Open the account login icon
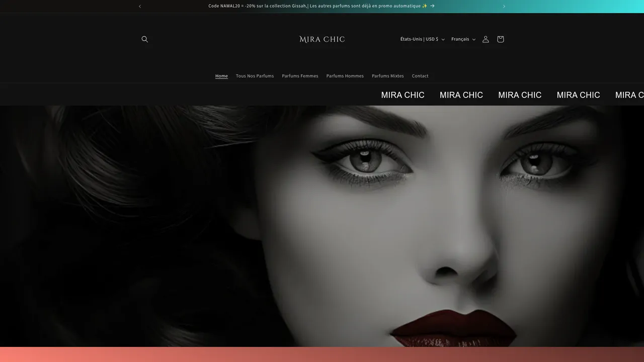The width and height of the screenshot is (644, 362). 486,39
